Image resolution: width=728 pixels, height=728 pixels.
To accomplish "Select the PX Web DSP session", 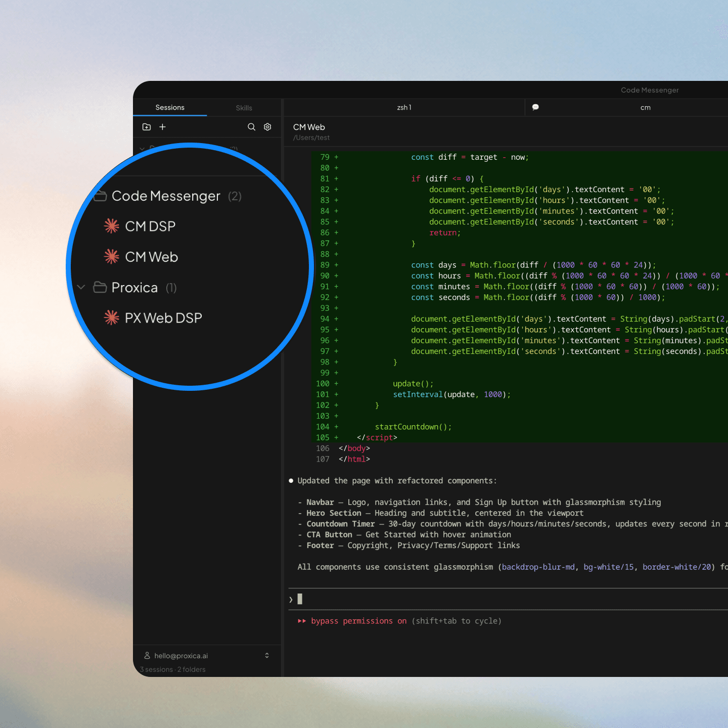I will (163, 317).
